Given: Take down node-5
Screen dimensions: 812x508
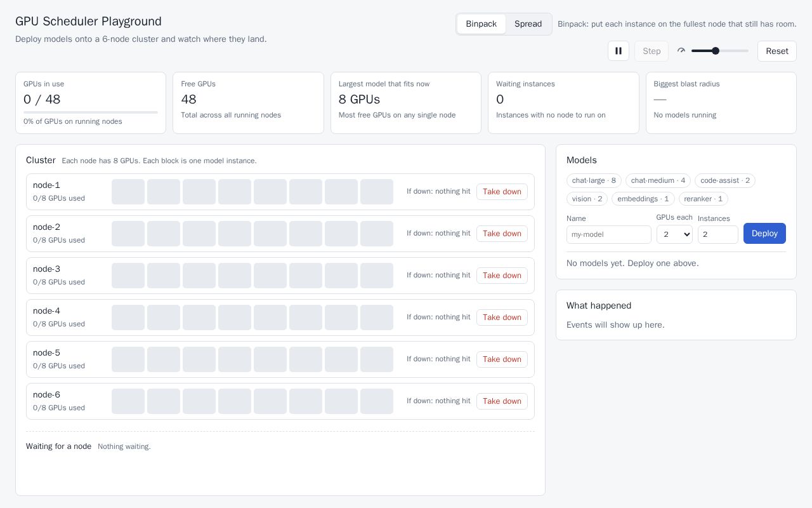Looking at the screenshot, I should pos(502,359).
